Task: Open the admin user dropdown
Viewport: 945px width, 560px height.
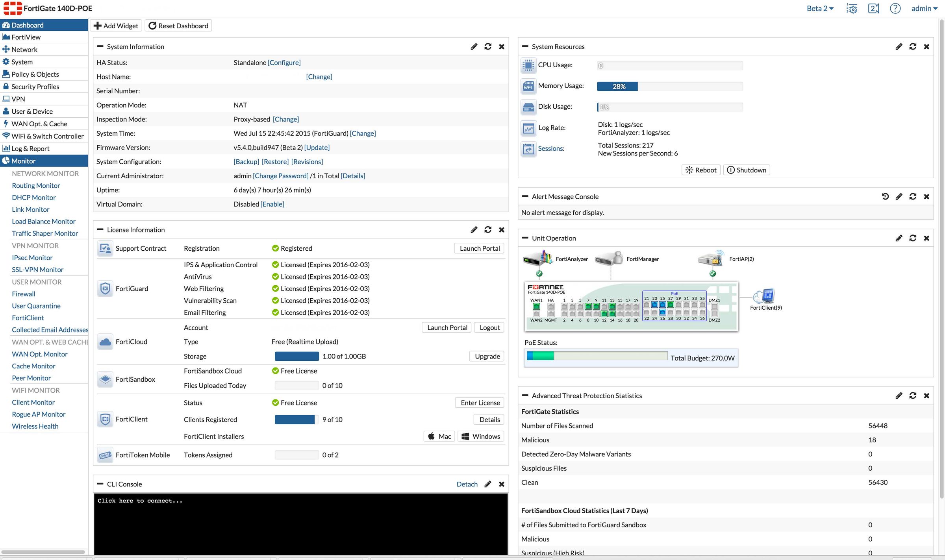Action: [924, 9]
